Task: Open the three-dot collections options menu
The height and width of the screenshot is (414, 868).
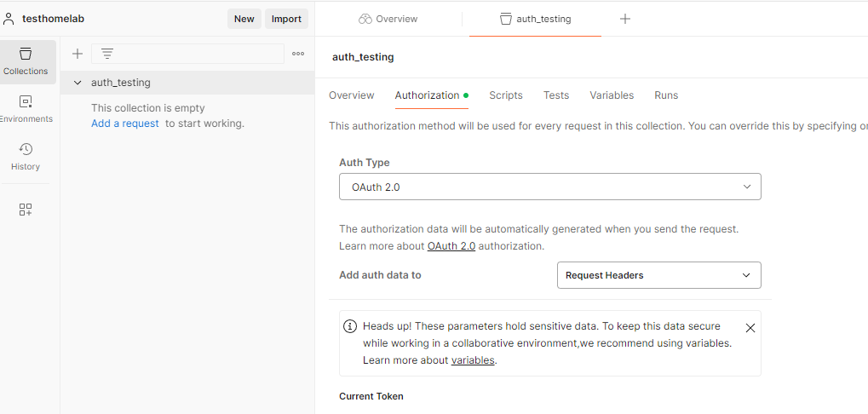Action: (298, 54)
